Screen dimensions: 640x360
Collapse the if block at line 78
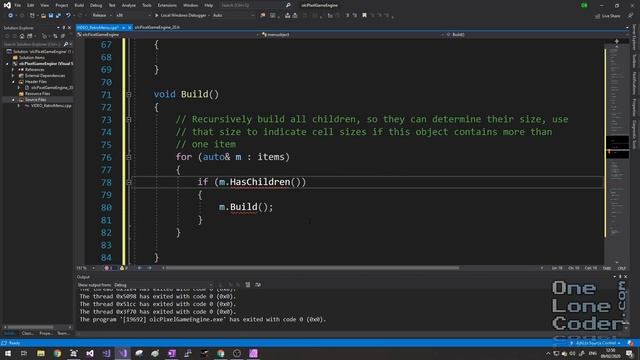click(129, 182)
